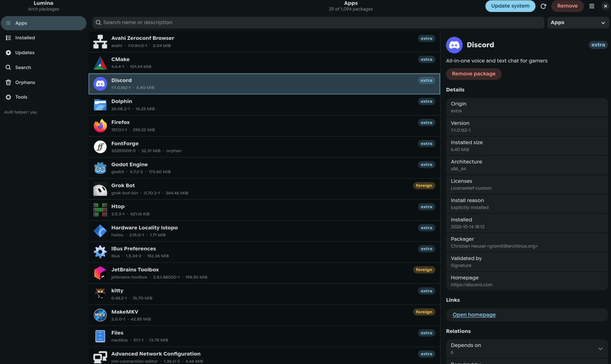Click the Discord icon in the package list
The height and width of the screenshot is (364, 611).
[100, 84]
